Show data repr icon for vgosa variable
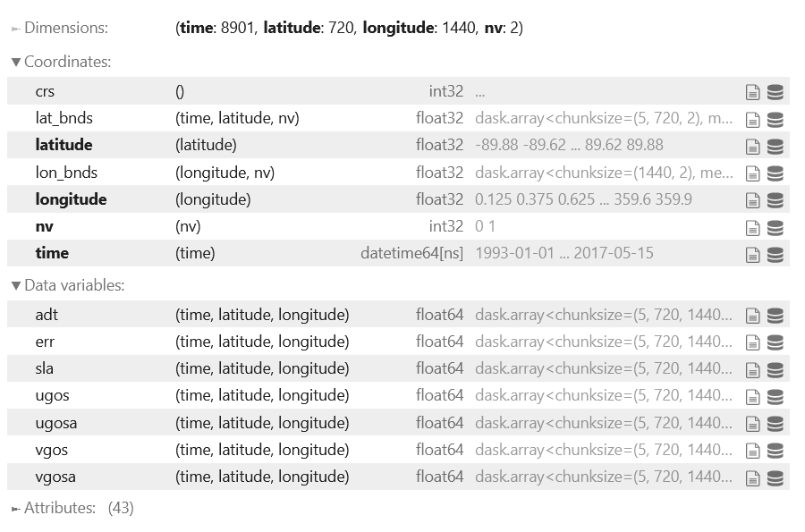This screenshot has height=532, width=805. click(x=775, y=477)
